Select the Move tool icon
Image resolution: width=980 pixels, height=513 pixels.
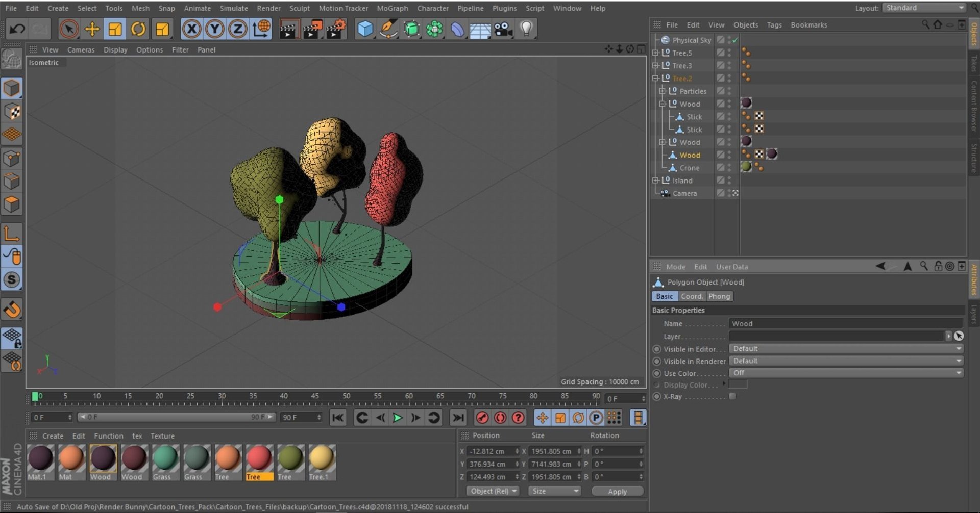click(x=92, y=29)
